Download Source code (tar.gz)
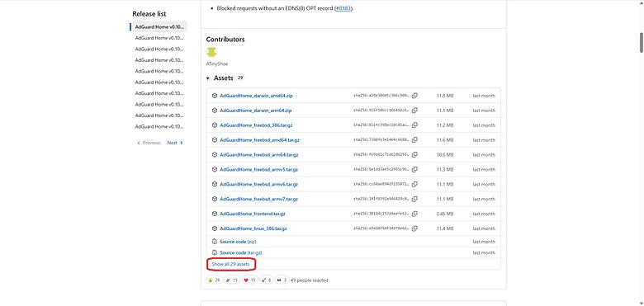 coord(241,252)
